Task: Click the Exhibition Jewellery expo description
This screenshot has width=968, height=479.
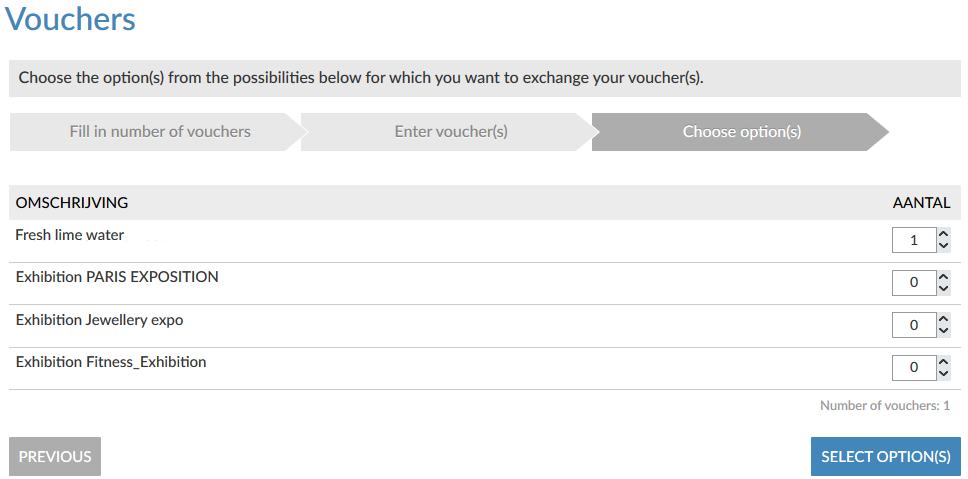Action: coord(100,320)
